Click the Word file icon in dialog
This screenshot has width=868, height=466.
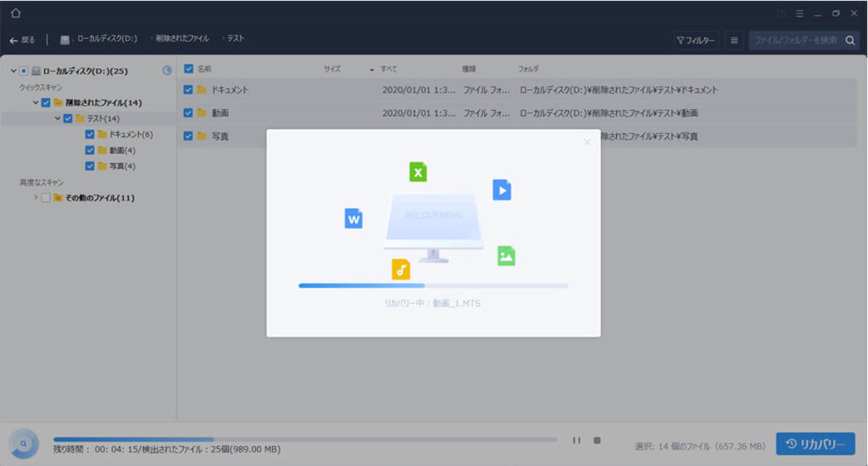coord(353,219)
